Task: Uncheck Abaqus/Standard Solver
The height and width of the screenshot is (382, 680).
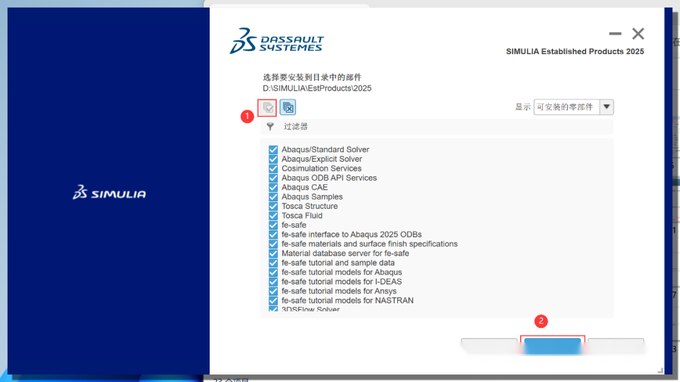Action: (273, 150)
